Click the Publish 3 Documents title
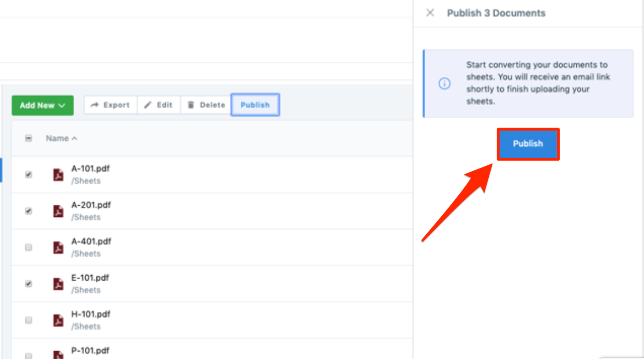 click(496, 13)
